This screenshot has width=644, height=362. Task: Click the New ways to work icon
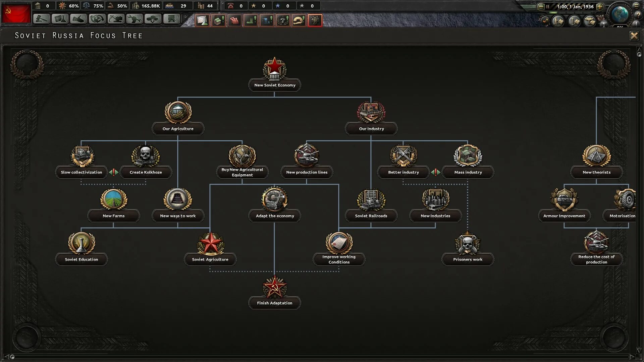(178, 199)
